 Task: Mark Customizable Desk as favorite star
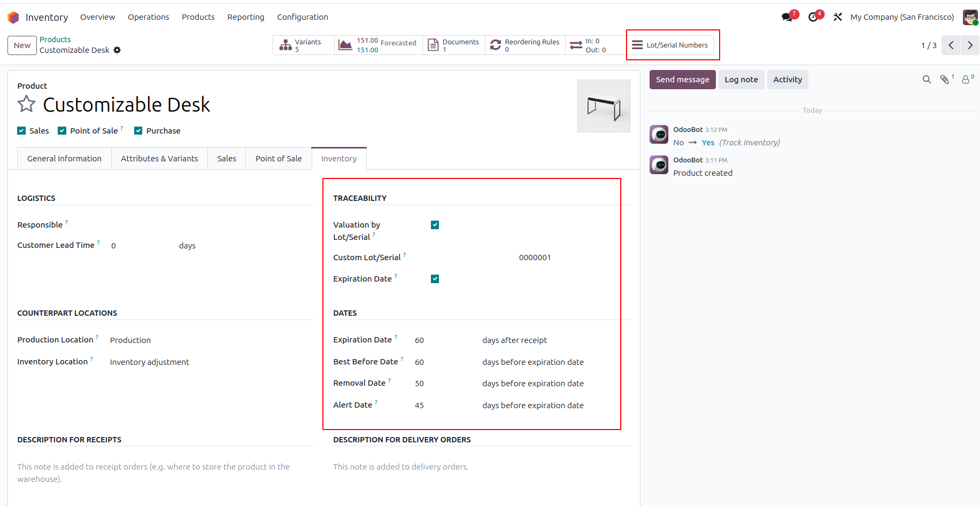point(26,104)
